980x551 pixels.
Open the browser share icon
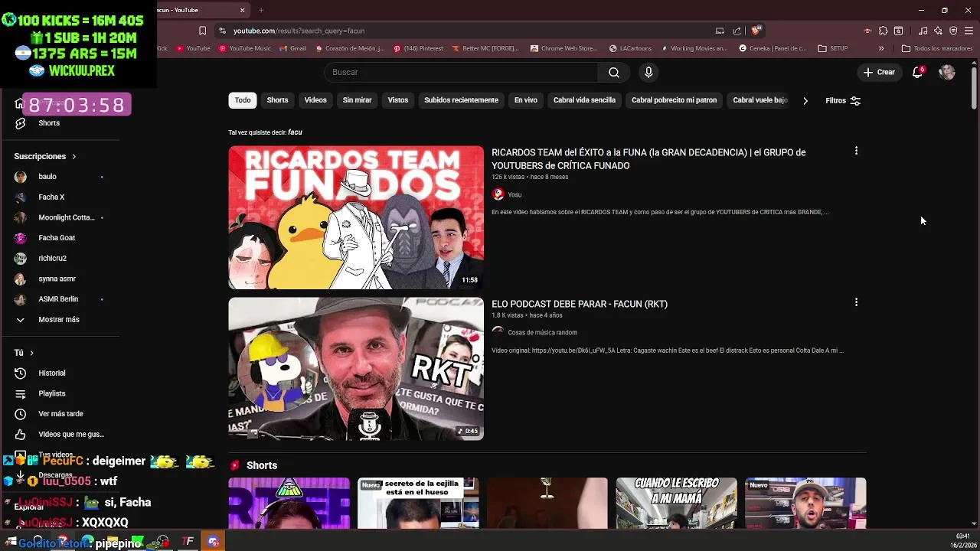(x=737, y=31)
